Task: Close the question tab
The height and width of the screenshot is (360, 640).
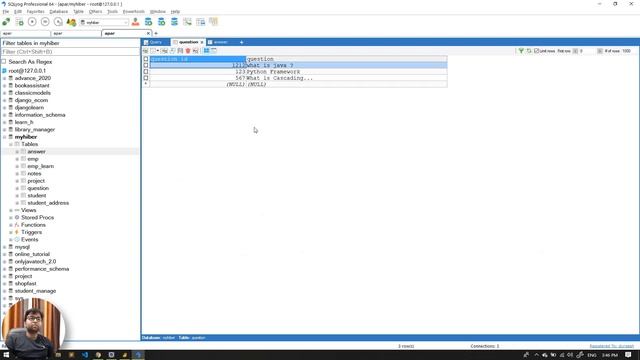Action: click(x=202, y=42)
